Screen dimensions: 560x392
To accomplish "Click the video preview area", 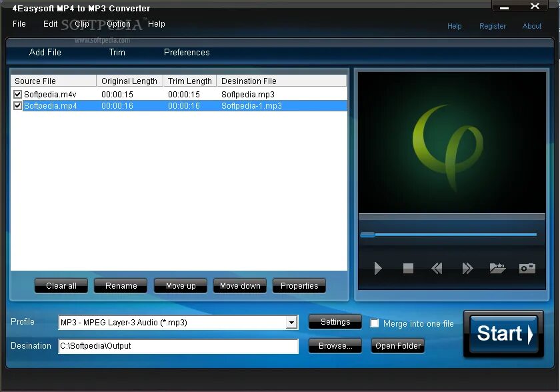I will (452, 143).
